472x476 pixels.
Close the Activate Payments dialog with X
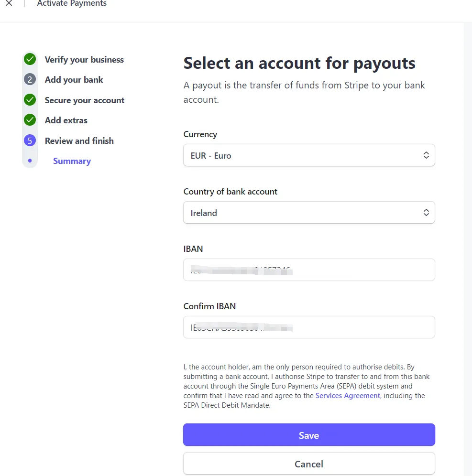[9, 3]
